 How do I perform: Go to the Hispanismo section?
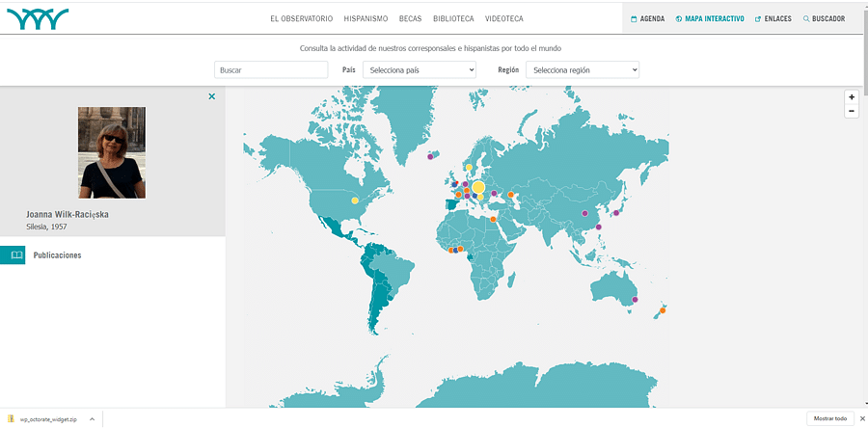click(x=366, y=18)
